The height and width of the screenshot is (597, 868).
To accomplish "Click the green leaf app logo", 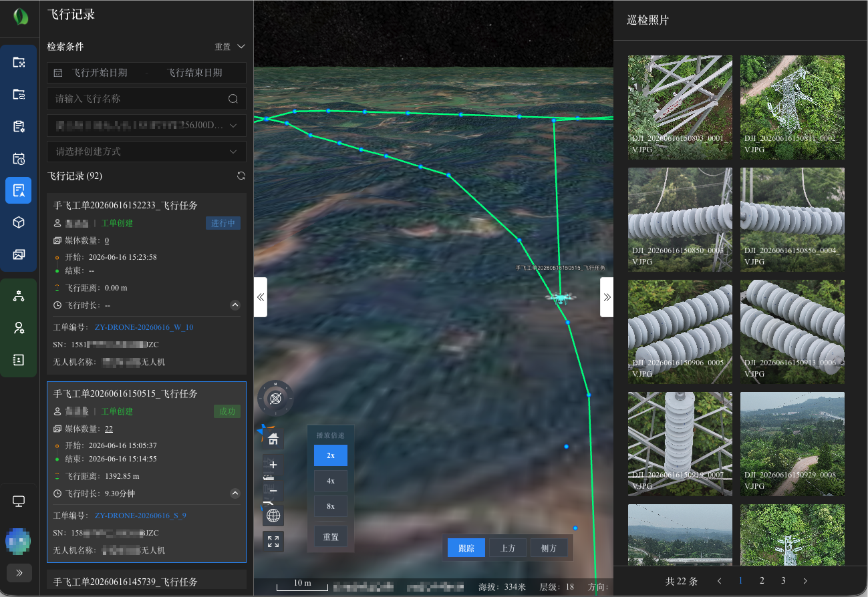I will (x=21, y=17).
